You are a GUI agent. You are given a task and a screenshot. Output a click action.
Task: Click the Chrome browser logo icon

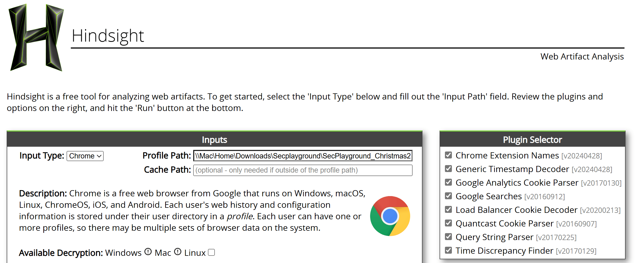390,216
